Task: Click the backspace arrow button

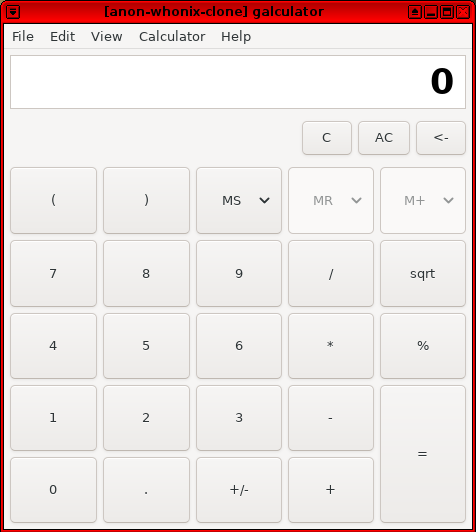Action: point(441,138)
